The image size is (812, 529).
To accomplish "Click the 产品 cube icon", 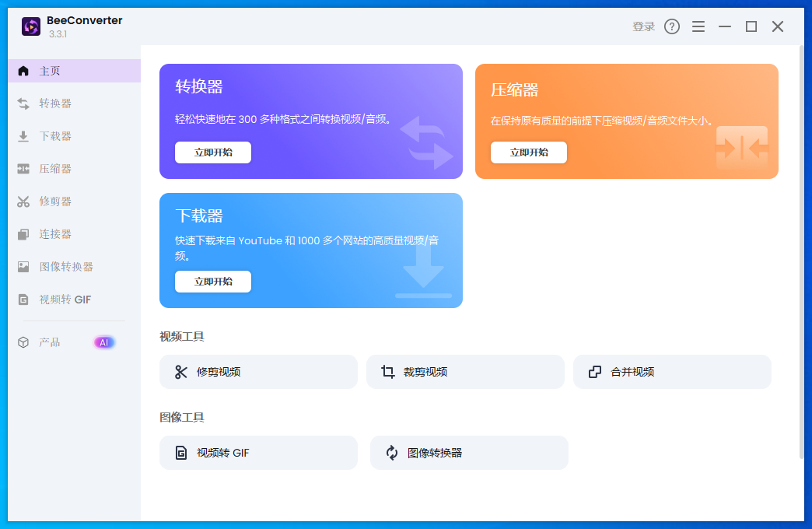I will [x=23, y=342].
